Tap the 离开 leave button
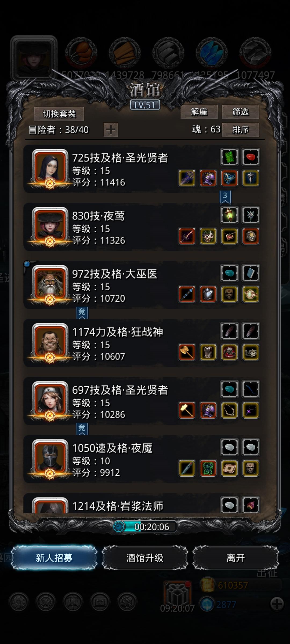 tap(235, 558)
